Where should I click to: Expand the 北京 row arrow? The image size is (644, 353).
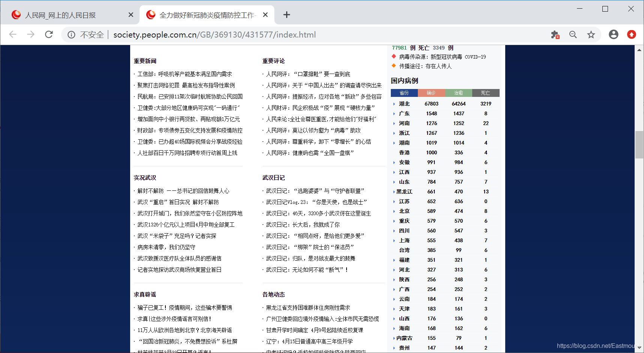(x=394, y=211)
